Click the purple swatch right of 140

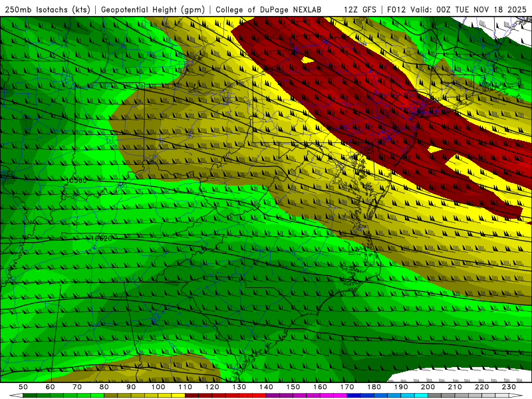point(273,396)
